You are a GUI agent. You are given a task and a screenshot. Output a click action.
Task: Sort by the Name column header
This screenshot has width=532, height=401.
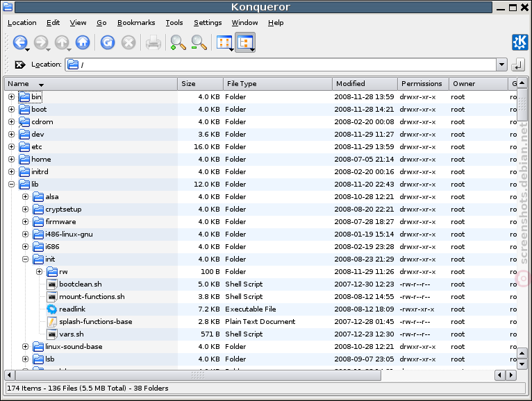pyautogui.click(x=91, y=84)
